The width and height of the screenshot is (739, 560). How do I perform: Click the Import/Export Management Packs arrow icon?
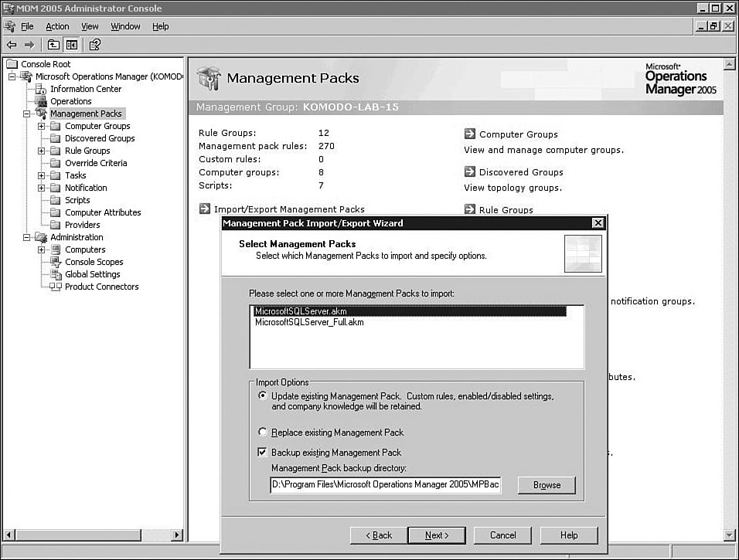click(204, 209)
